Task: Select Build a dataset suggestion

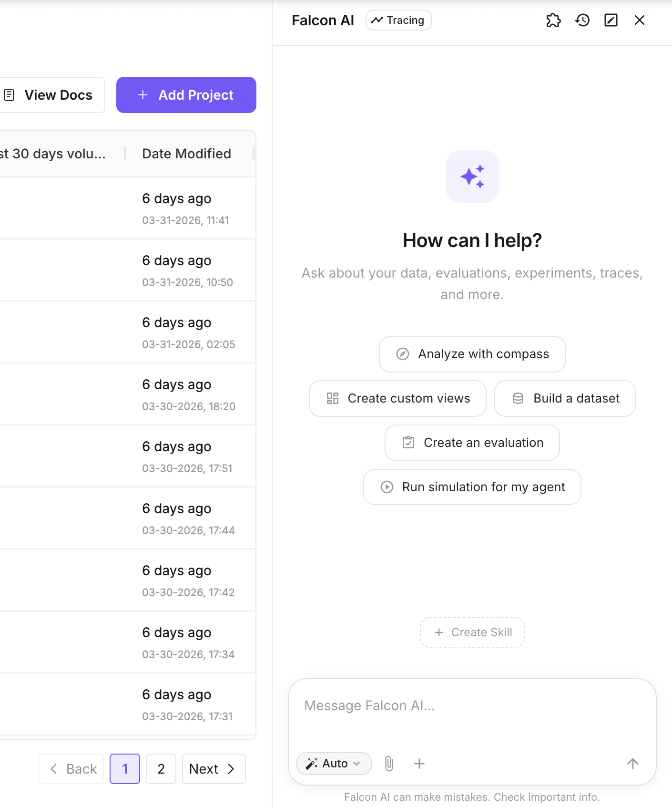Action: [x=565, y=398]
